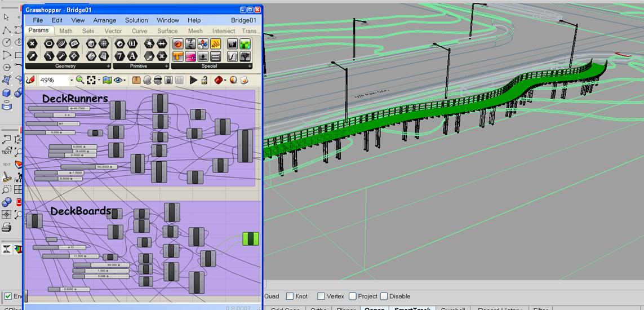
Task: Open the Arrange menu
Action: click(105, 20)
